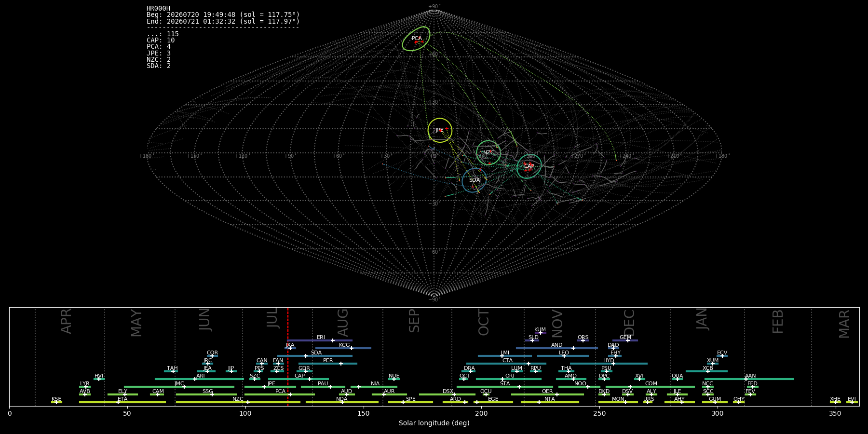Click the XCB shower bar in timeline
Screen dimensions: 868x434
click(x=706, y=371)
